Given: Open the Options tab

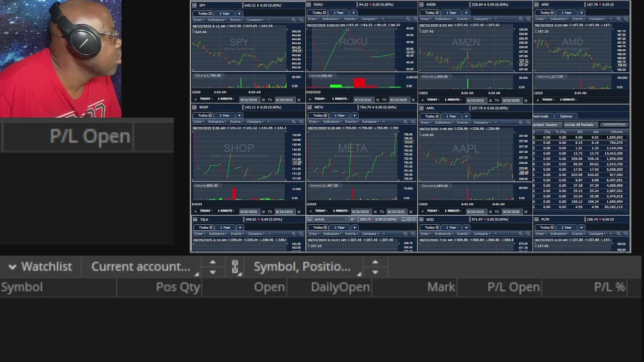Looking at the screenshot, I should [x=566, y=116].
